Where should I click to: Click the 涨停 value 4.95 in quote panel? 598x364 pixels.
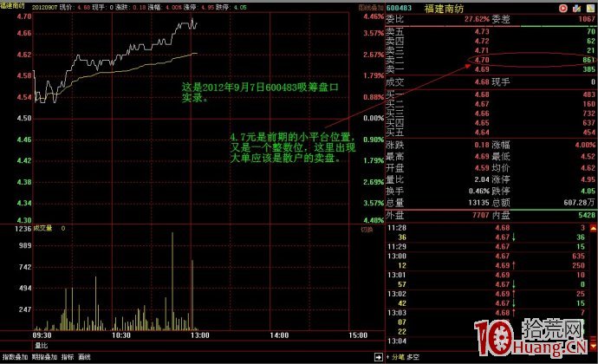pos(588,179)
